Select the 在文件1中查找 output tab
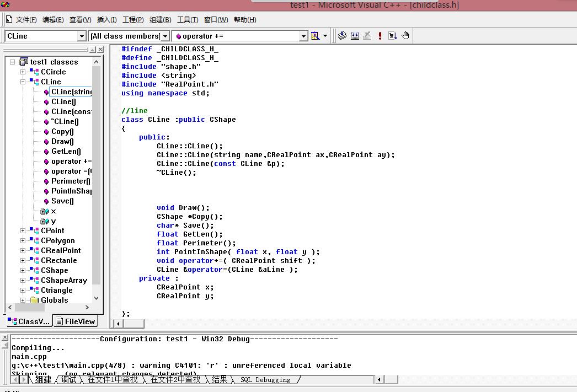 point(112,379)
